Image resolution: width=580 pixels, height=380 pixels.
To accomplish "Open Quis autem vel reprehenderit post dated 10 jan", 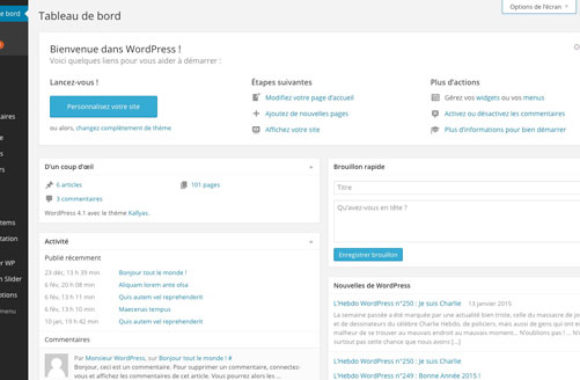I will 161,322.
